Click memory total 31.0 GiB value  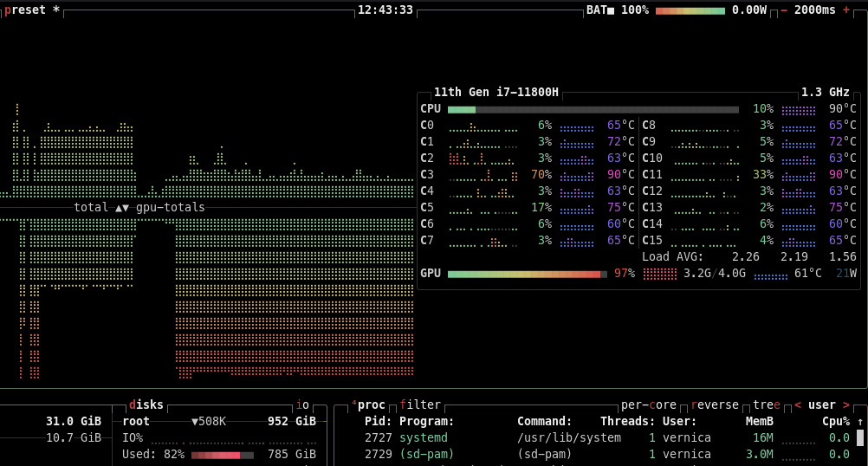tap(74, 422)
